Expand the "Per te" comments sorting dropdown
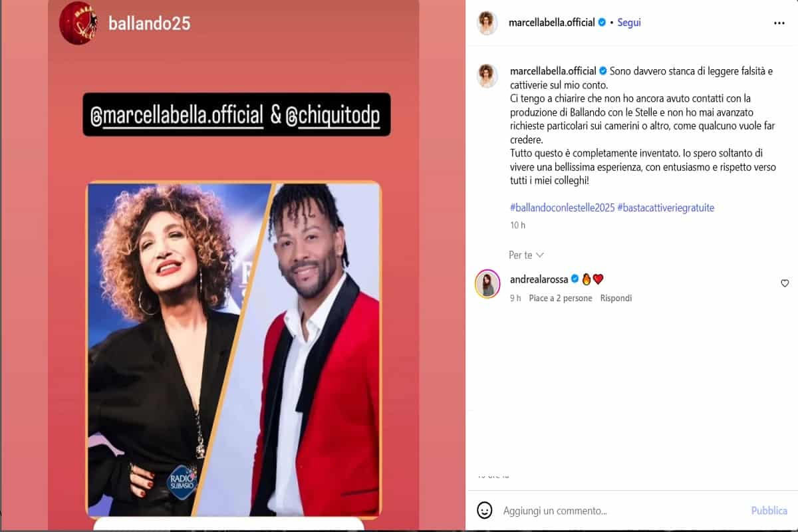 pos(527,255)
